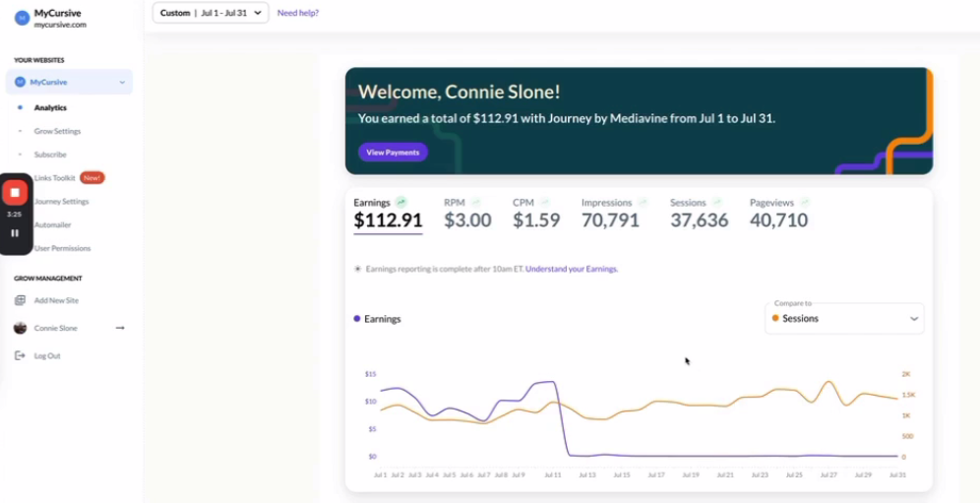980x503 pixels.
Task: Select the RPM metric tab
Action: 467,214
